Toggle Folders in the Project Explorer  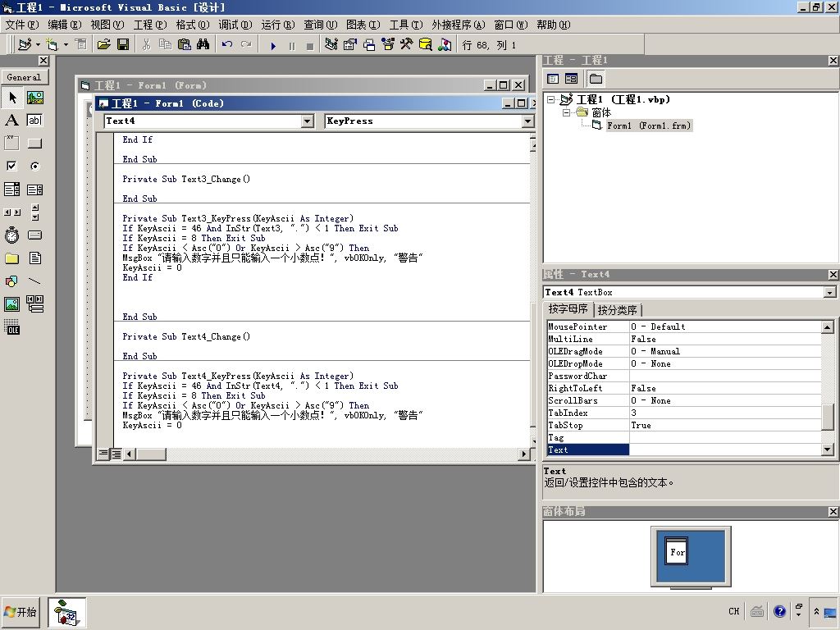[596, 79]
